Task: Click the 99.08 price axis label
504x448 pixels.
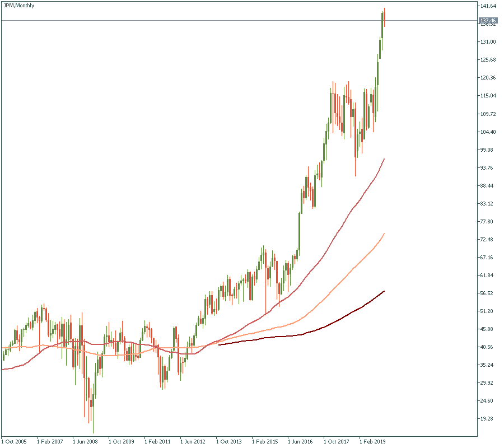Action: tap(488, 150)
